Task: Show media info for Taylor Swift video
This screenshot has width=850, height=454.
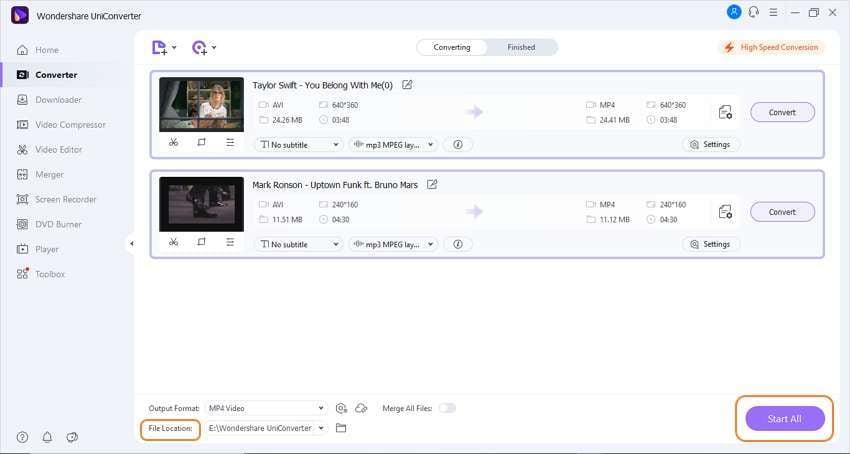Action: (x=458, y=145)
